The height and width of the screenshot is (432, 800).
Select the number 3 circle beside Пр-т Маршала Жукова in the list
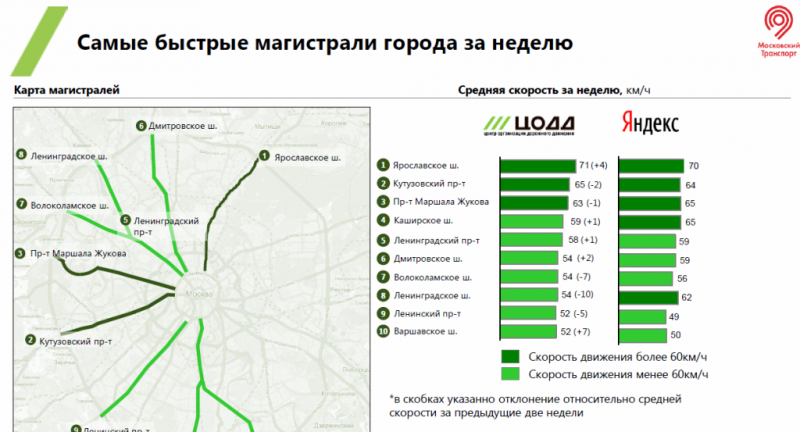(383, 202)
